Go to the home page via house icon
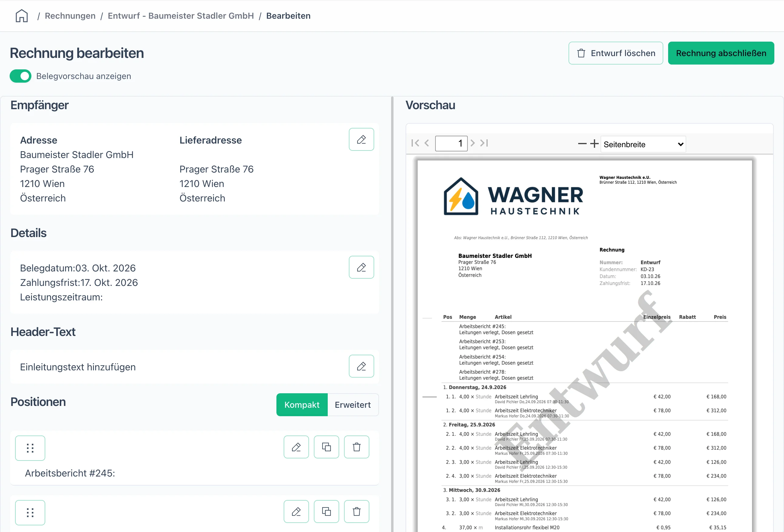This screenshot has width=784, height=532. 22,16
